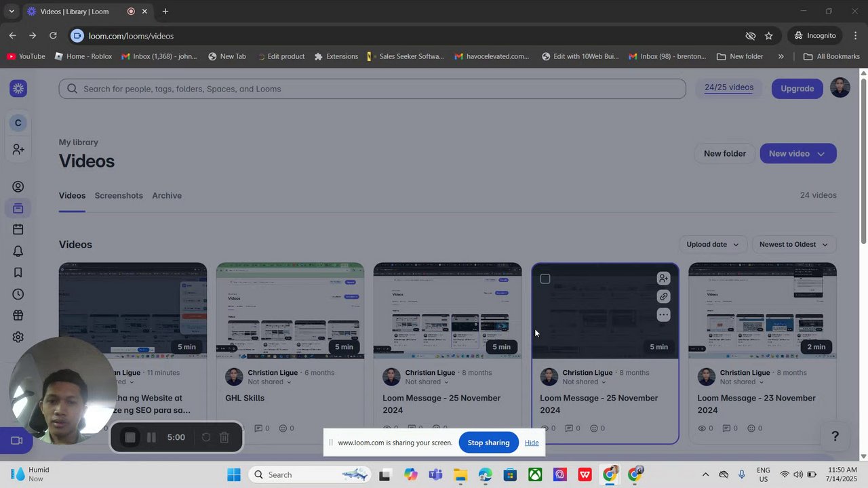Open Microsoft Teams from the taskbar

[435, 474]
